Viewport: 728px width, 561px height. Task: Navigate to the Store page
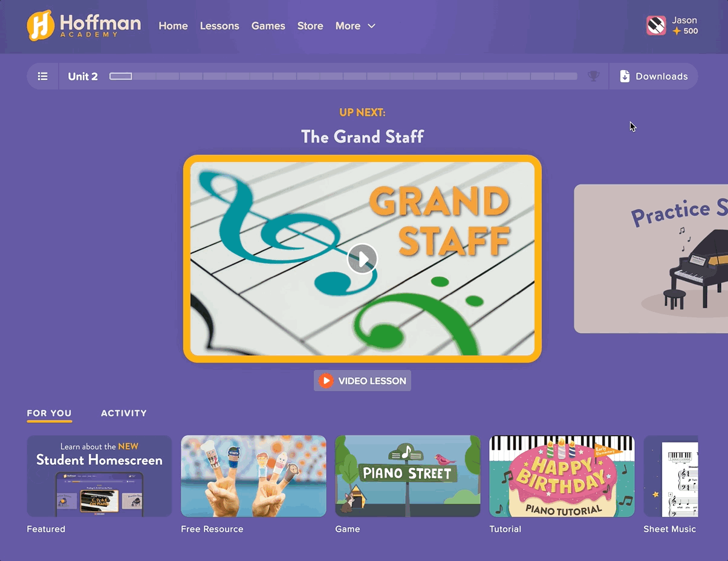[x=310, y=26]
